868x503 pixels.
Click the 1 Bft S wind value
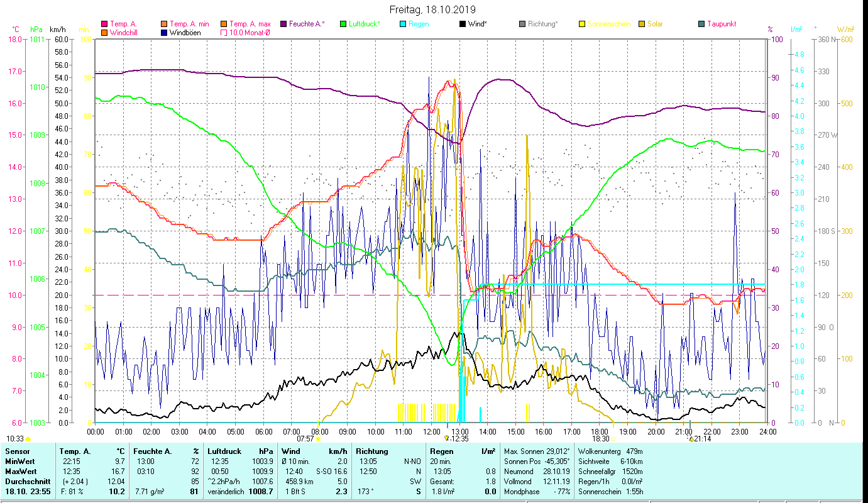coord(295,492)
